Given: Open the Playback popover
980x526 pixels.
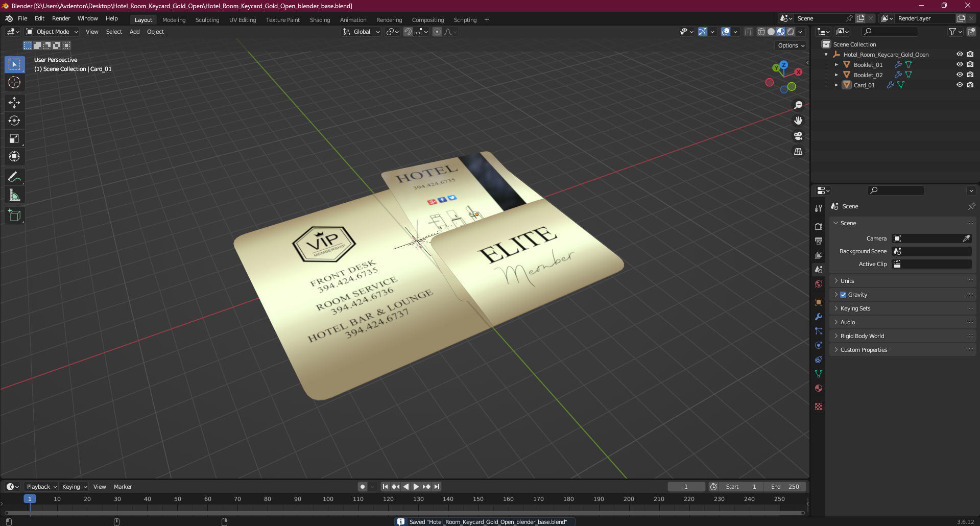Looking at the screenshot, I should (41, 487).
